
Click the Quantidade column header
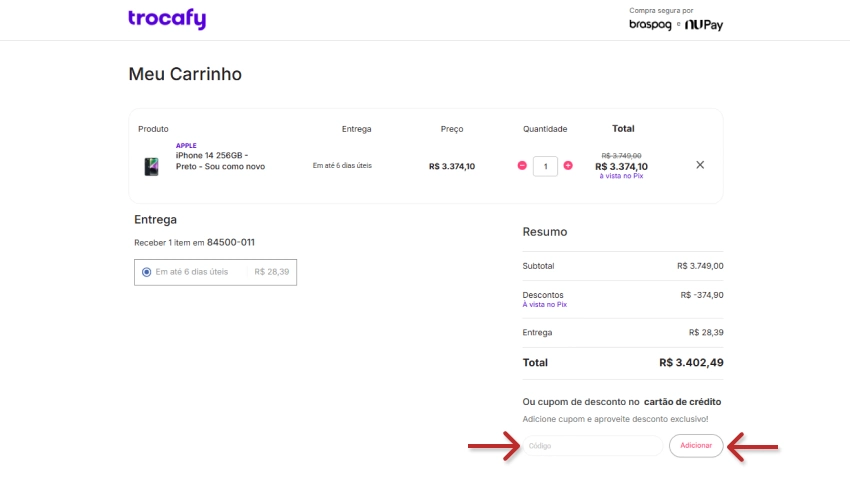click(x=545, y=129)
